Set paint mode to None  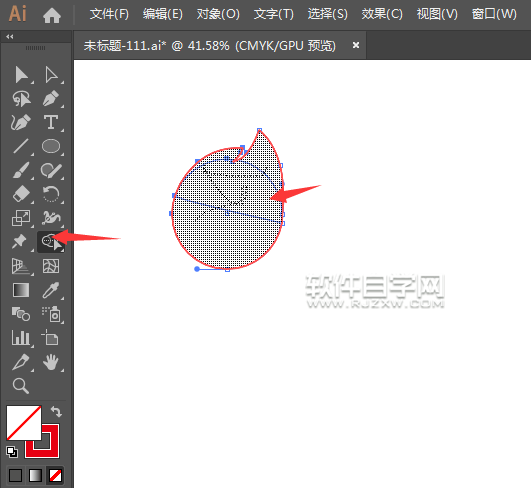click(x=55, y=475)
